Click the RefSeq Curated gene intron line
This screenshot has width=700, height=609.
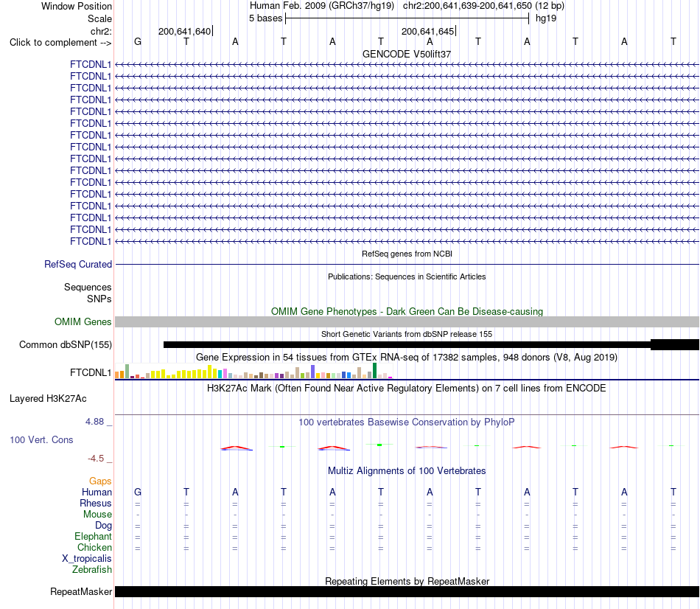click(407, 265)
